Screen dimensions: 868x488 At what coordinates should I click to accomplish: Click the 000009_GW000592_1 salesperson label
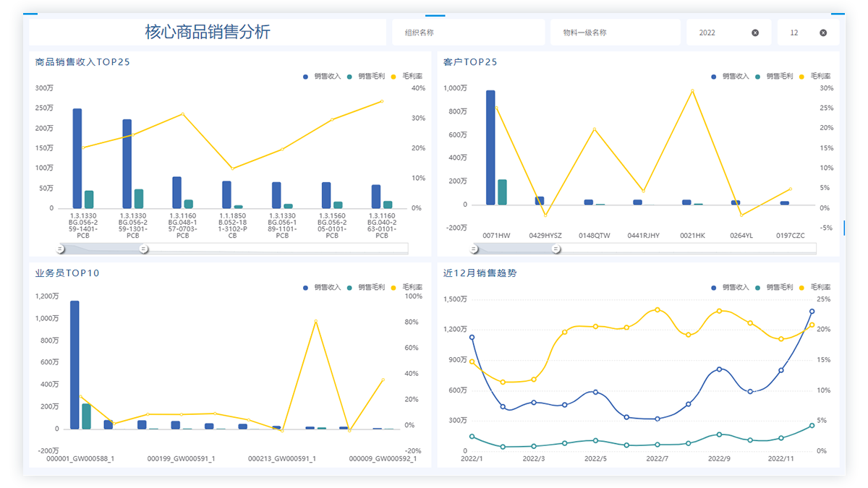(383, 458)
